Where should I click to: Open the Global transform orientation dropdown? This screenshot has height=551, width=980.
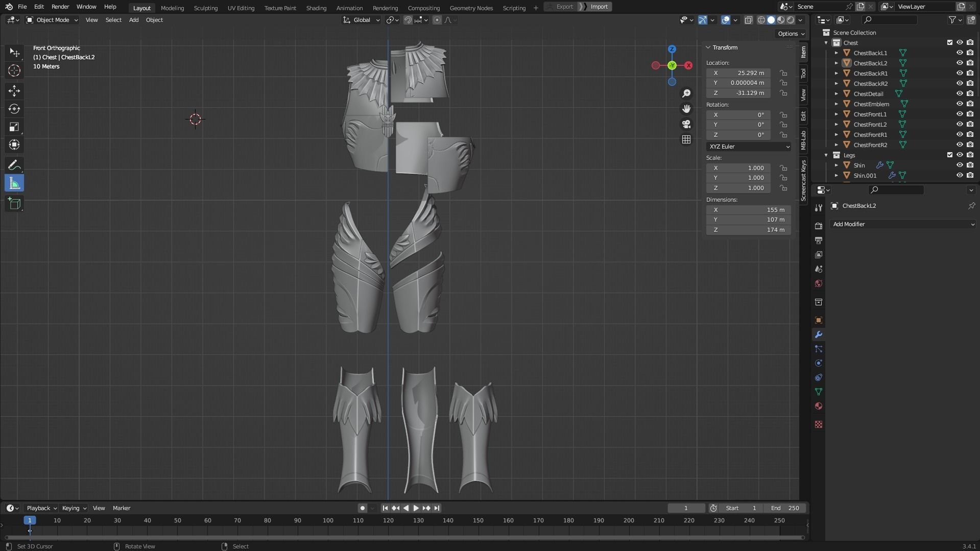click(x=362, y=20)
